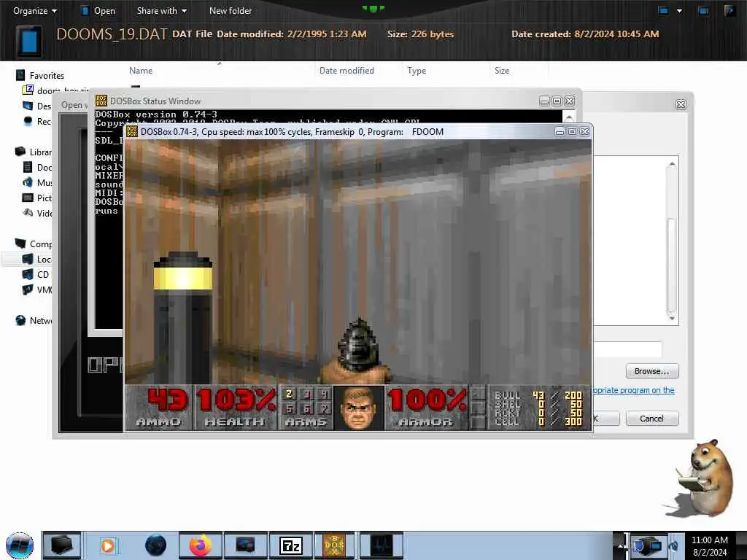Viewport: 747px width, 560px height.
Task: Click the Recent Places icon under Favorites
Action: [28, 121]
